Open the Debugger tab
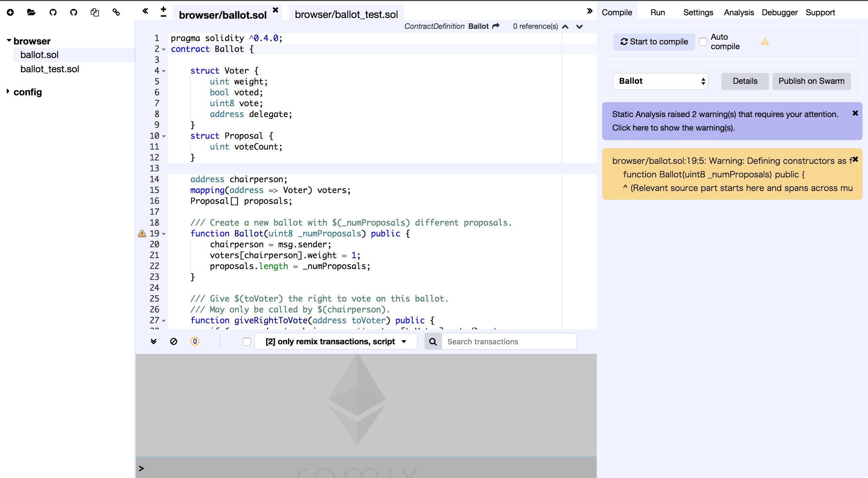 (780, 13)
